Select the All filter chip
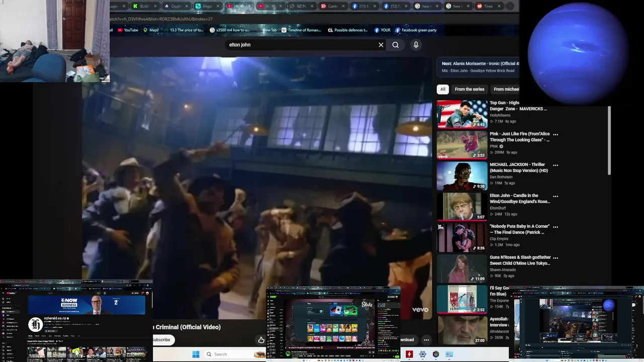 tap(443, 89)
